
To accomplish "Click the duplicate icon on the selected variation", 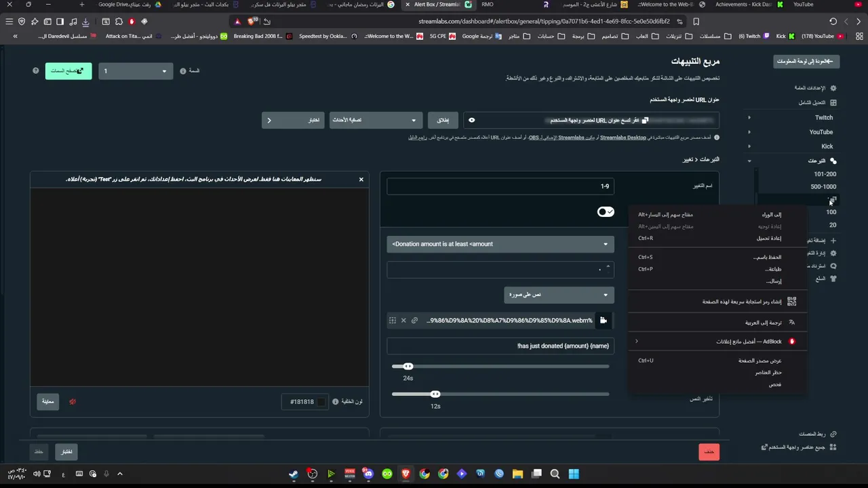I will [x=833, y=199].
